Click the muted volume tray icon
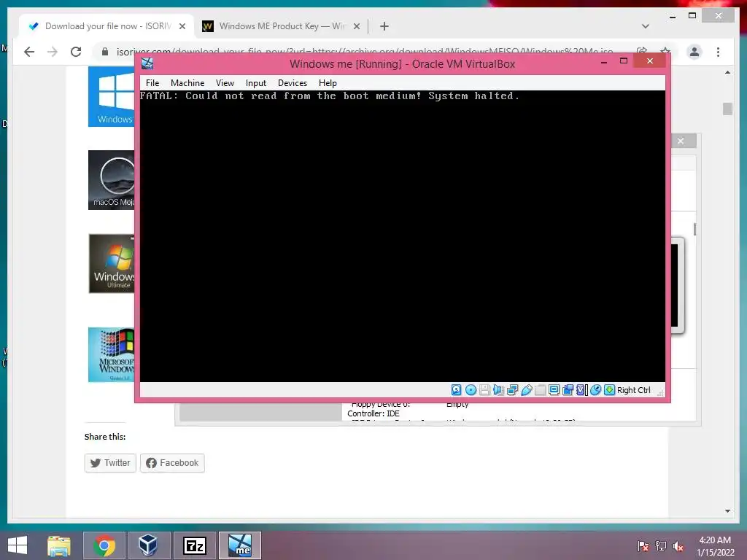 [678, 547]
